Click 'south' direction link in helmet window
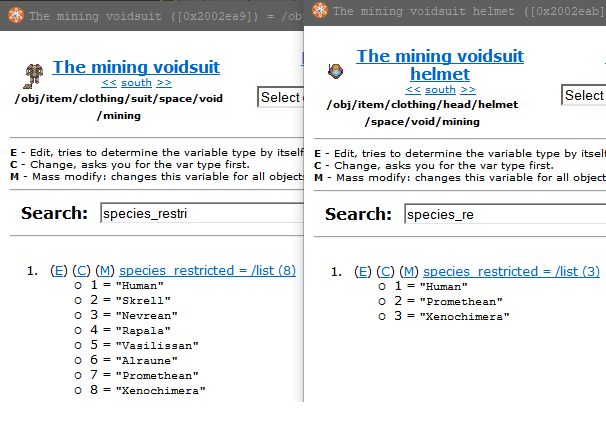 click(440, 90)
